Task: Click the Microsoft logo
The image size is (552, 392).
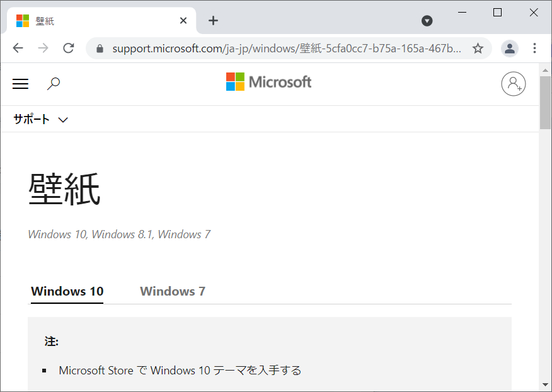Action: click(268, 82)
